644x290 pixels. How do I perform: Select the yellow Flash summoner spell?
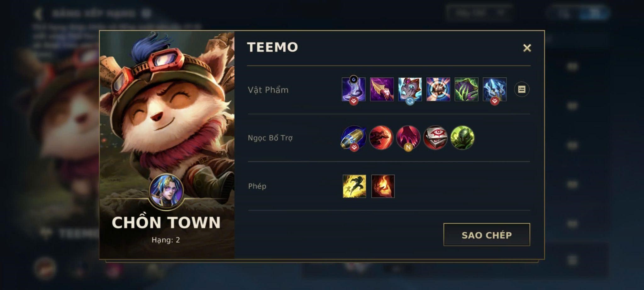coord(354,186)
